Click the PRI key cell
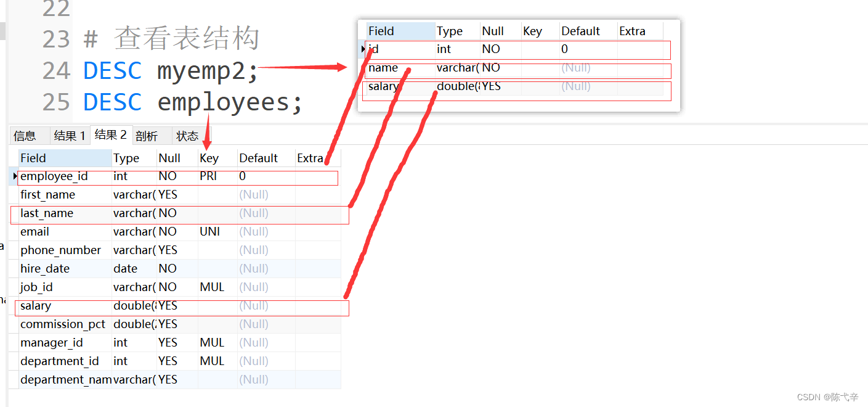This screenshot has width=868, height=407. [217, 176]
